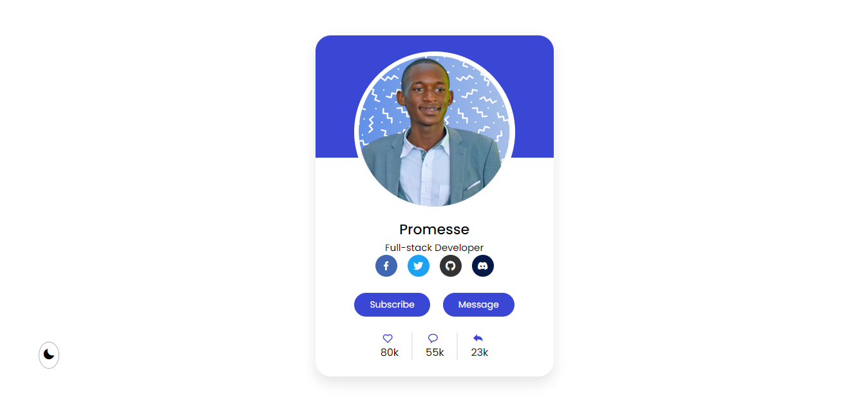Click the Message button
The width and height of the screenshot is (868, 399).
[478, 304]
